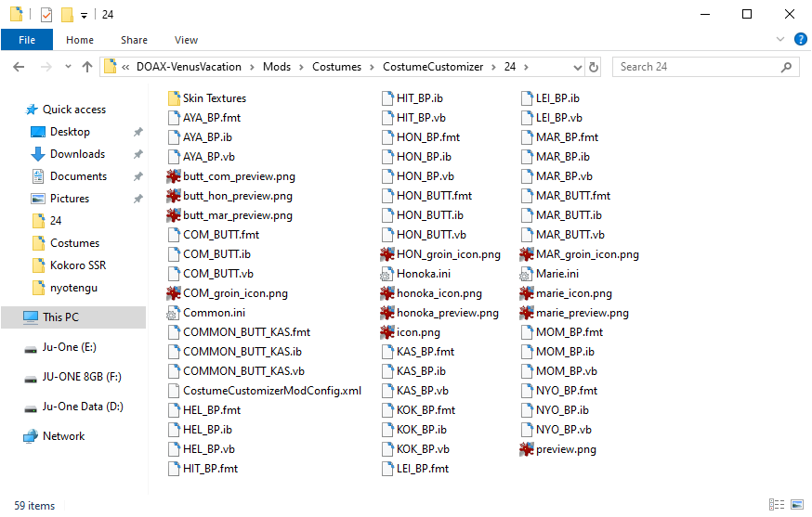Expand the chevron after CostumeCustomizer breadcrumb

(x=493, y=67)
